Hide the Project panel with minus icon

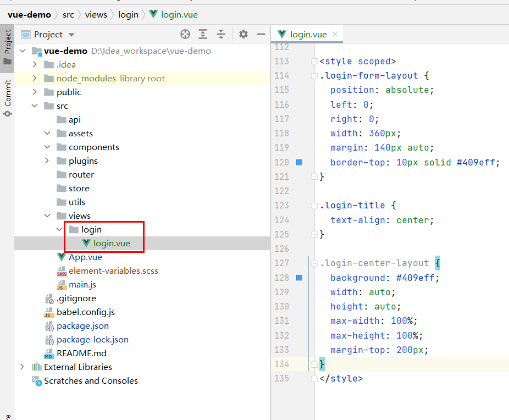point(261,34)
